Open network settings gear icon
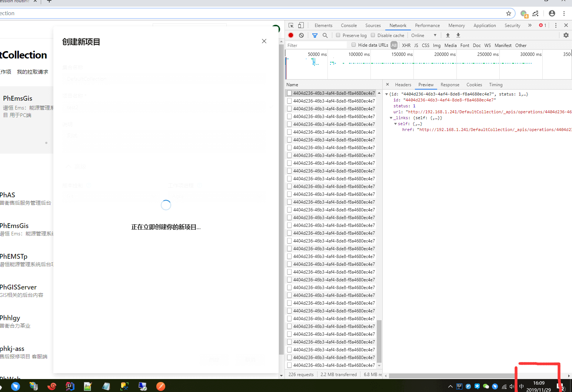The height and width of the screenshot is (392, 572). tap(566, 35)
